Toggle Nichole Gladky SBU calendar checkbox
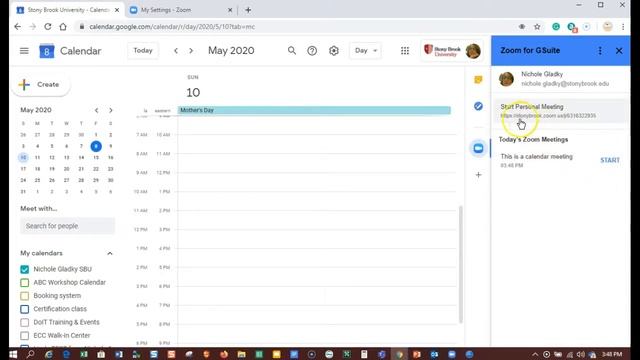The width and height of the screenshot is (640, 360). coord(24,269)
